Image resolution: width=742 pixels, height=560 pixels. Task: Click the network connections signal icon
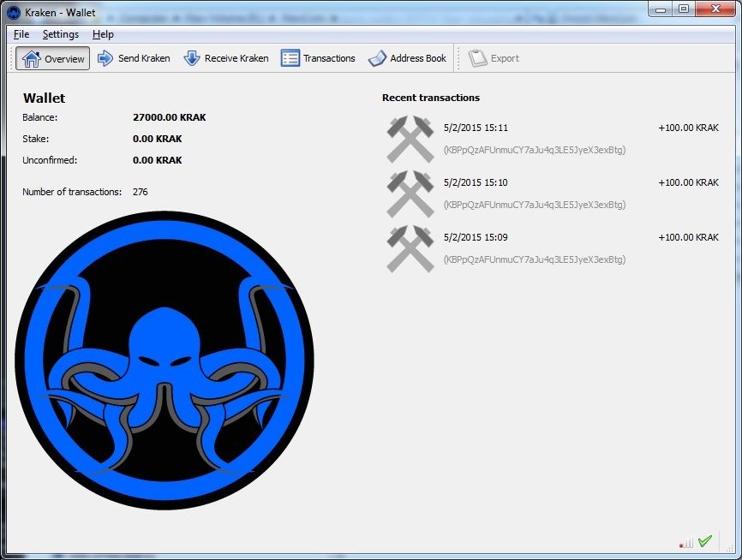686,542
